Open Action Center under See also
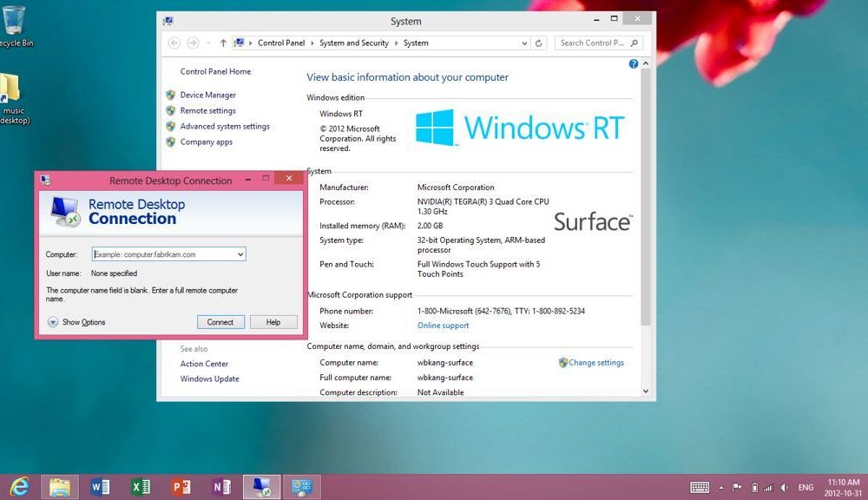Viewport: 868px width, 500px height. coord(204,363)
